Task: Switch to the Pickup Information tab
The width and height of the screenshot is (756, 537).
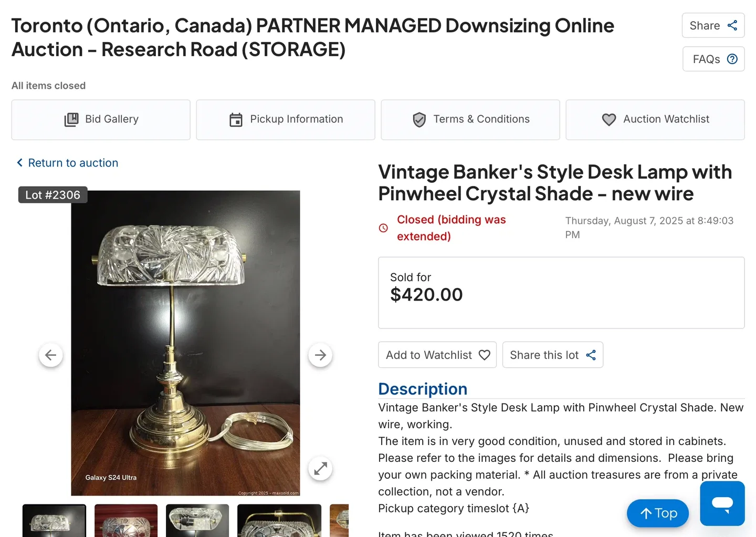Action: coord(285,119)
